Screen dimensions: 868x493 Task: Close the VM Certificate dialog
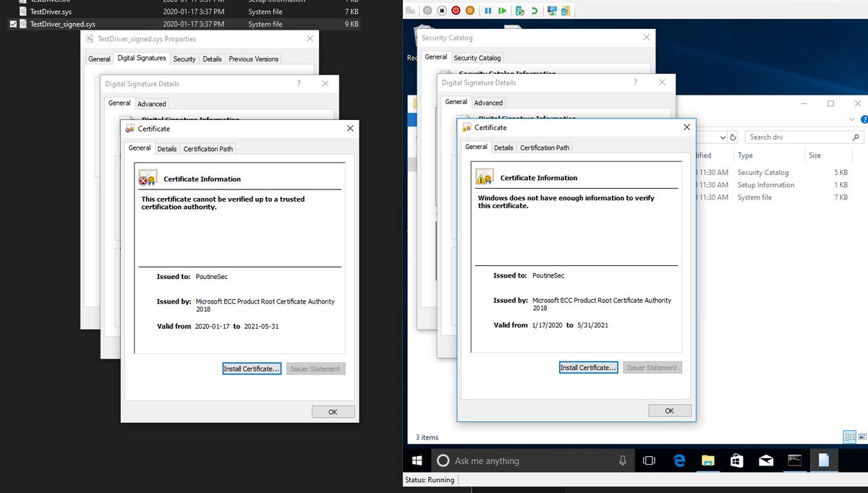686,127
